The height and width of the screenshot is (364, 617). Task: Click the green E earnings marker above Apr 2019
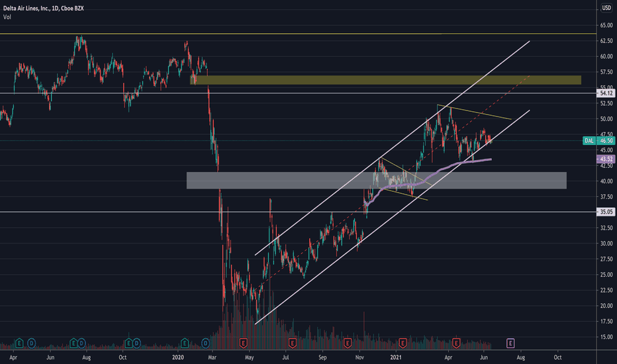click(x=19, y=343)
